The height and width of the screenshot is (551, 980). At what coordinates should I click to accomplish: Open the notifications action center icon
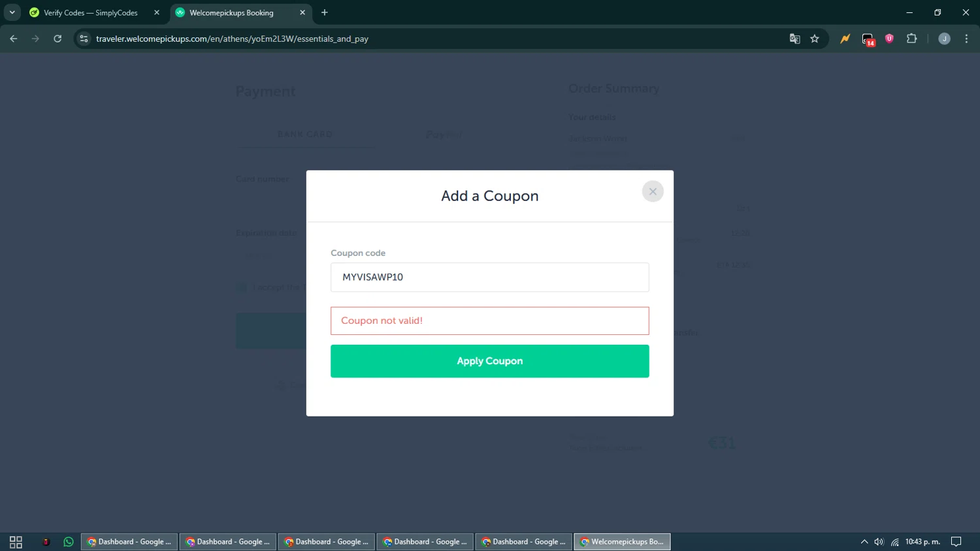point(956,542)
